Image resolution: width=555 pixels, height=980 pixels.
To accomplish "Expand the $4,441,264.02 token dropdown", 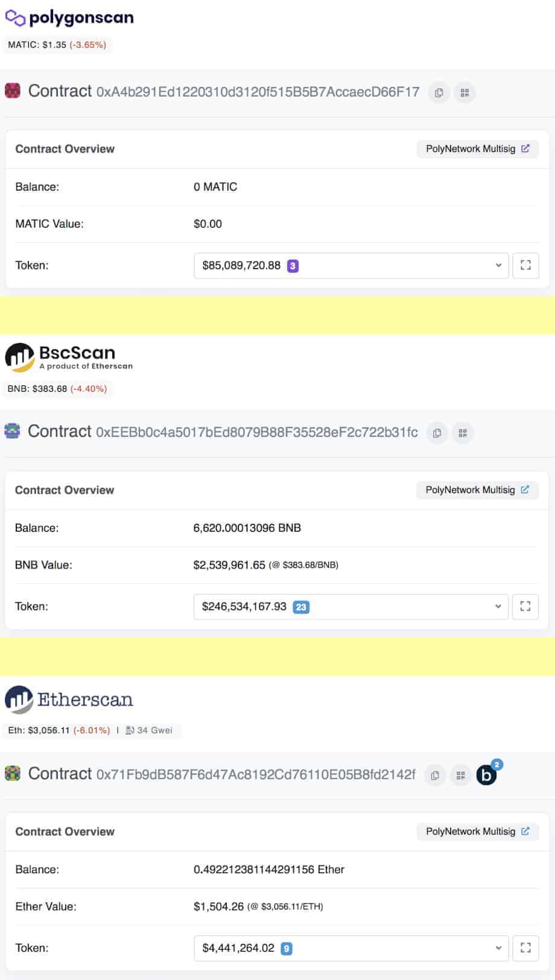I will tap(351, 948).
